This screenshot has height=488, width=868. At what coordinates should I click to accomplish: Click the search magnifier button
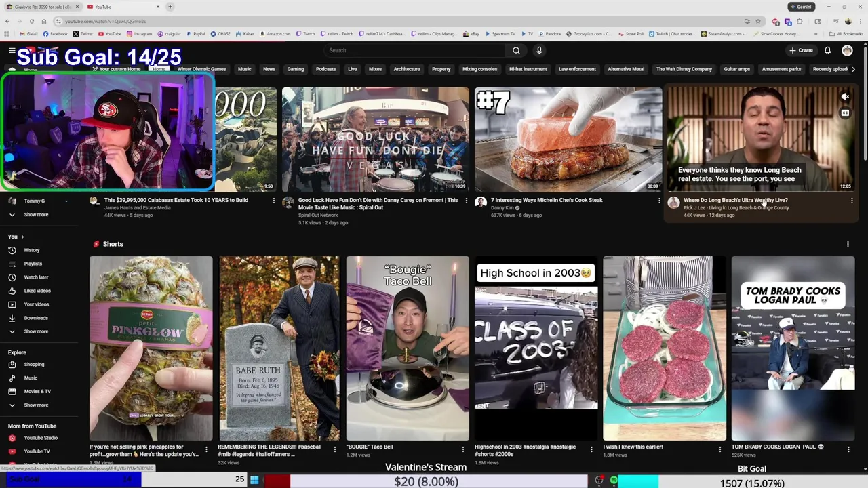(516, 50)
